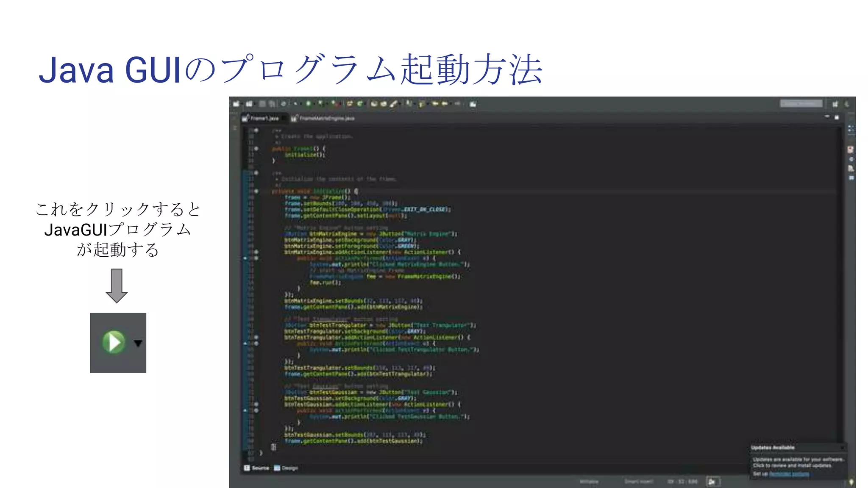The width and height of the screenshot is (868, 488).
Task: Click the Open Type toolbar icon
Action: pyautogui.click(x=374, y=104)
